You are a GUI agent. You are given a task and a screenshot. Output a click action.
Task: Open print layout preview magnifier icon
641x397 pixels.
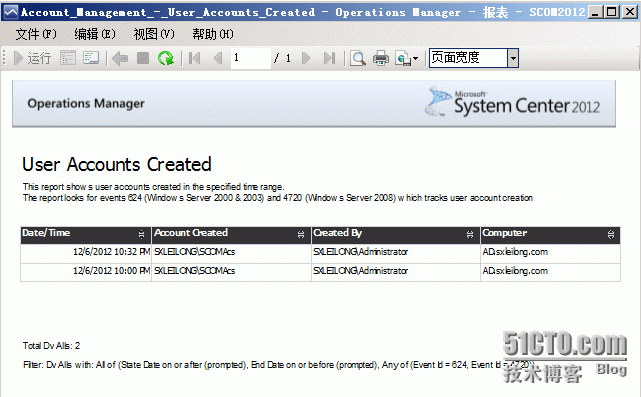(x=358, y=58)
